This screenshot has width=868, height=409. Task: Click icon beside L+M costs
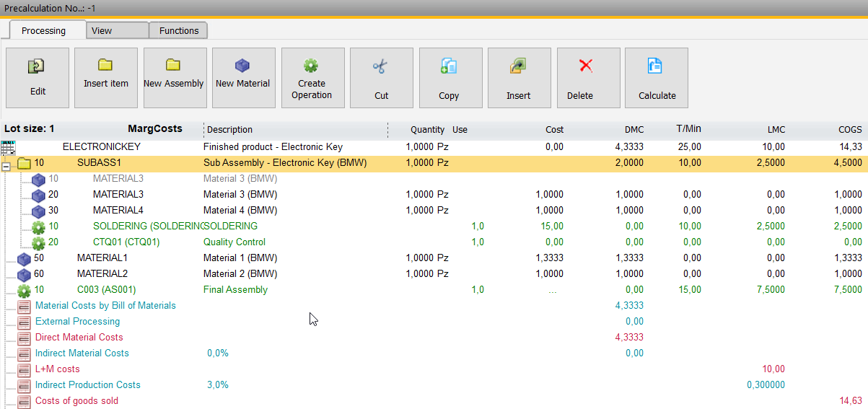24,370
